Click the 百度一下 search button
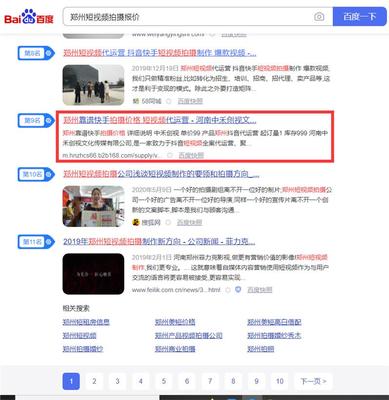 pyautogui.click(x=359, y=17)
